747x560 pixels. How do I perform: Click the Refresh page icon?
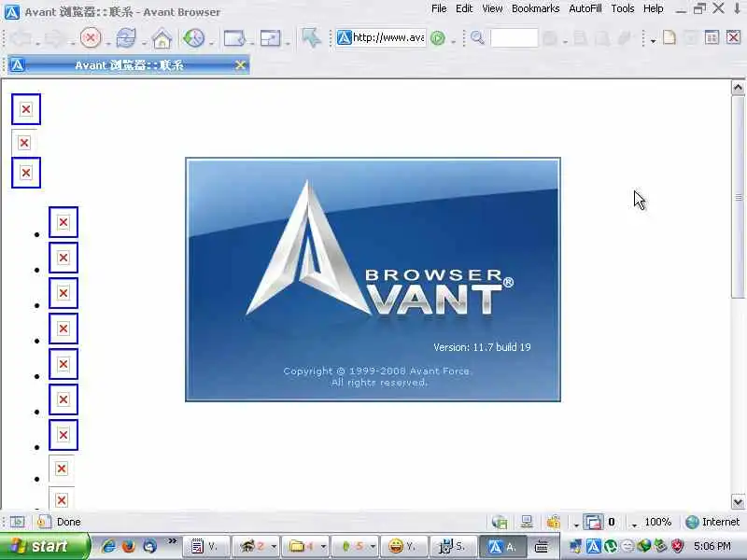click(126, 37)
